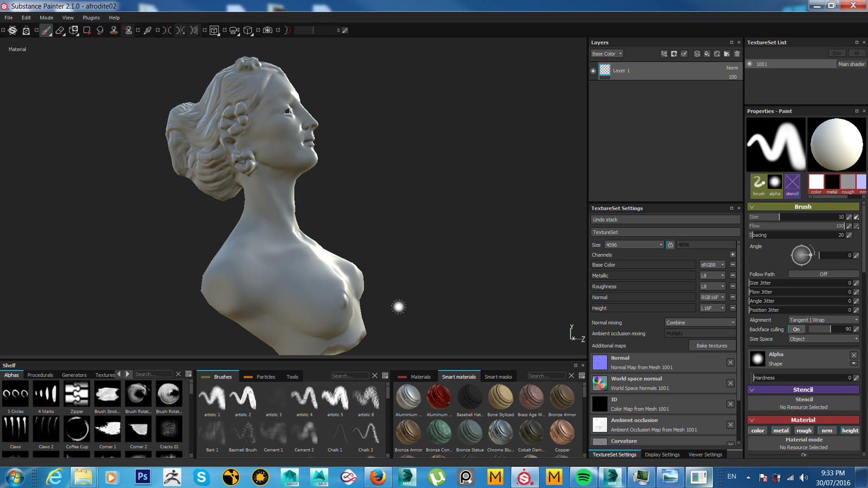
Task: Toggle the symmetry icon in toolbar
Action: pyautogui.click(x=167, y=30)
